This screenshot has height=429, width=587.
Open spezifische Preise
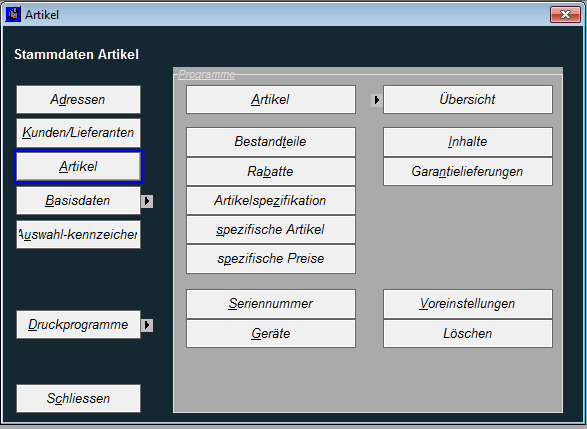click(x=271, y=259)
